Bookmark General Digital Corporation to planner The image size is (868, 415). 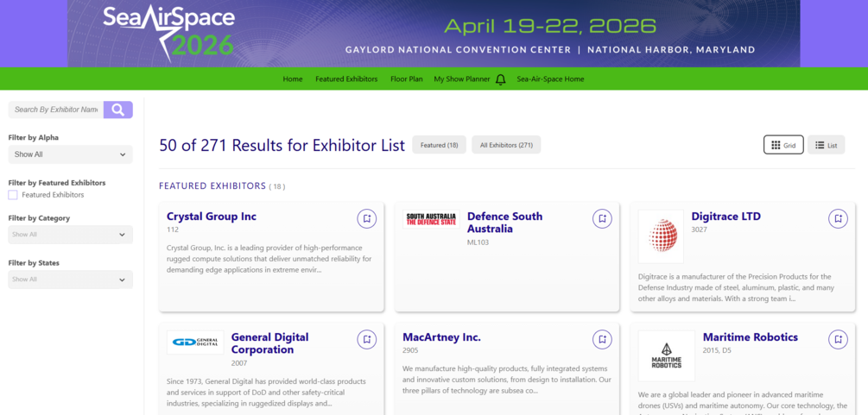[366, 339]
